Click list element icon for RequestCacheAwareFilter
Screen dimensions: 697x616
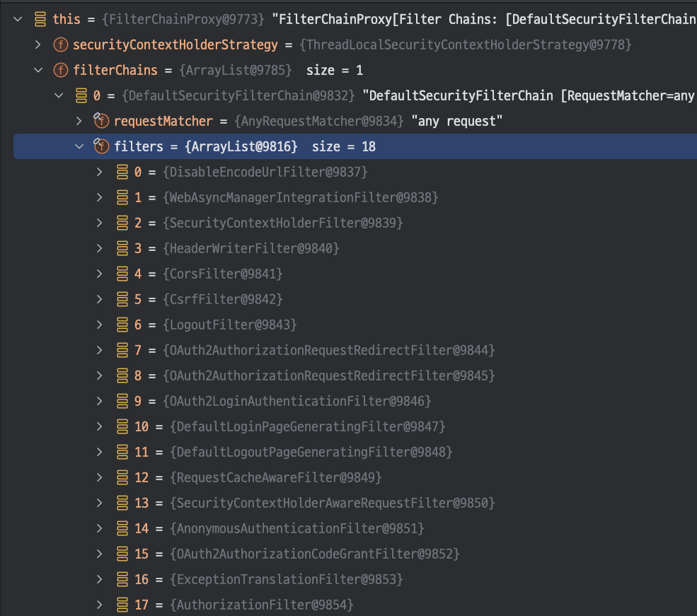coord(122,477)
